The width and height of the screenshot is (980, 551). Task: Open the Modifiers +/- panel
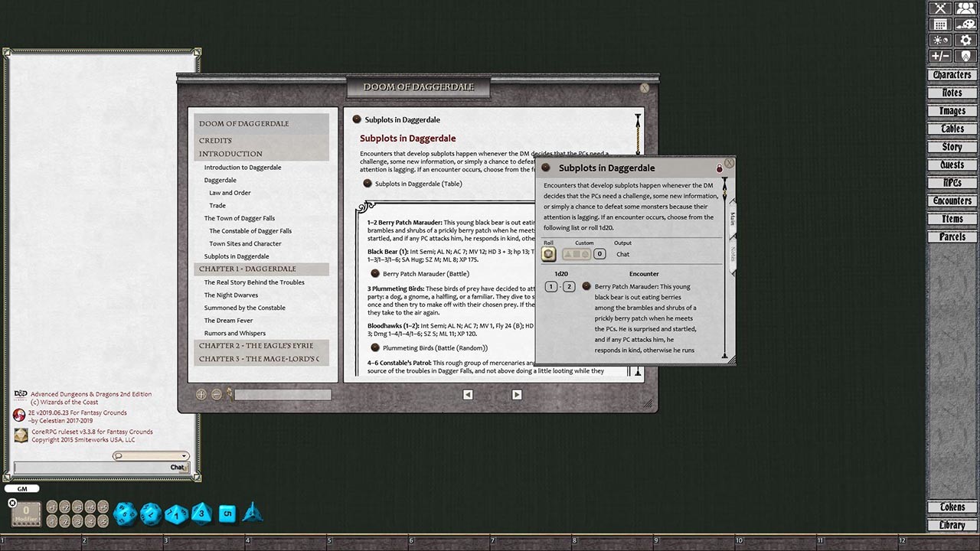pyautogui.click(x=939, y=56)
